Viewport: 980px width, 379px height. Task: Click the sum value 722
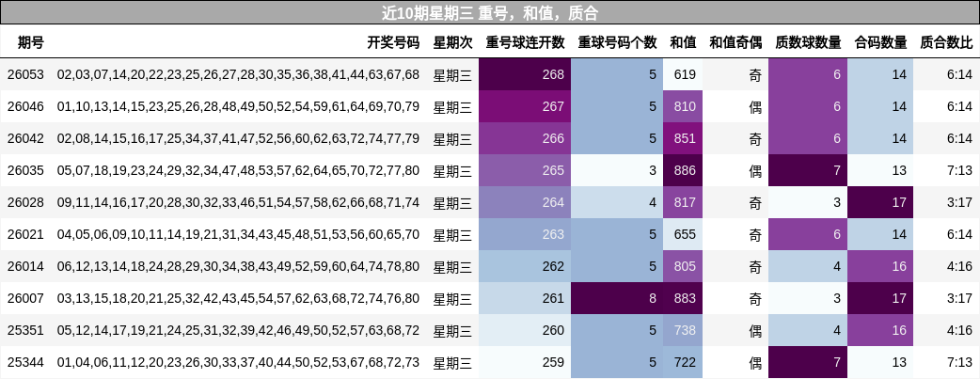pyautogui.click(x=683, y=362)
